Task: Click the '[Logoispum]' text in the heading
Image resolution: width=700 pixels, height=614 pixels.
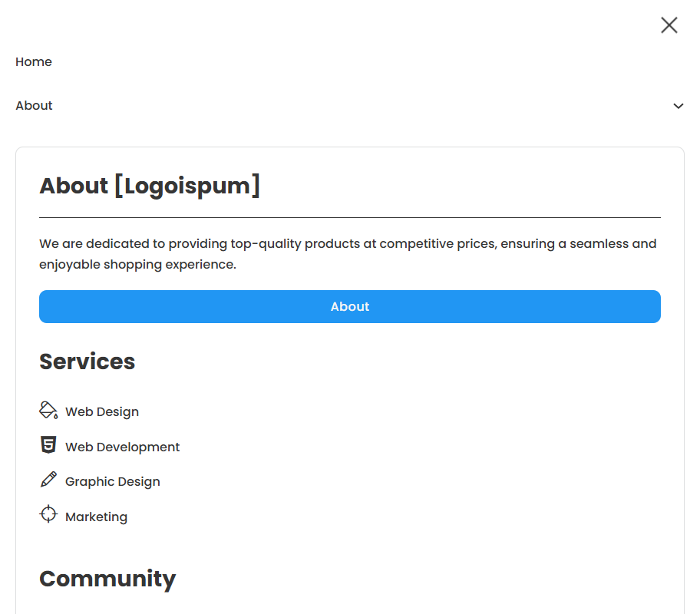Action: pos(187,186)
